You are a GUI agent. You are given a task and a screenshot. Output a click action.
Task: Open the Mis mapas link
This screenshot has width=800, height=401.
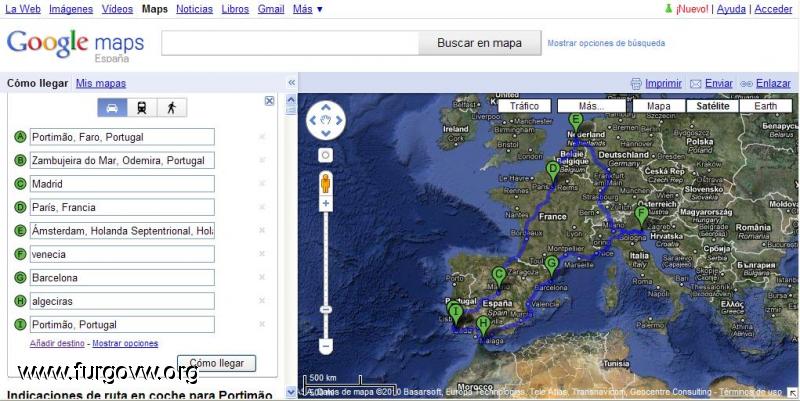pyautogui.click(x=101, y=83)
